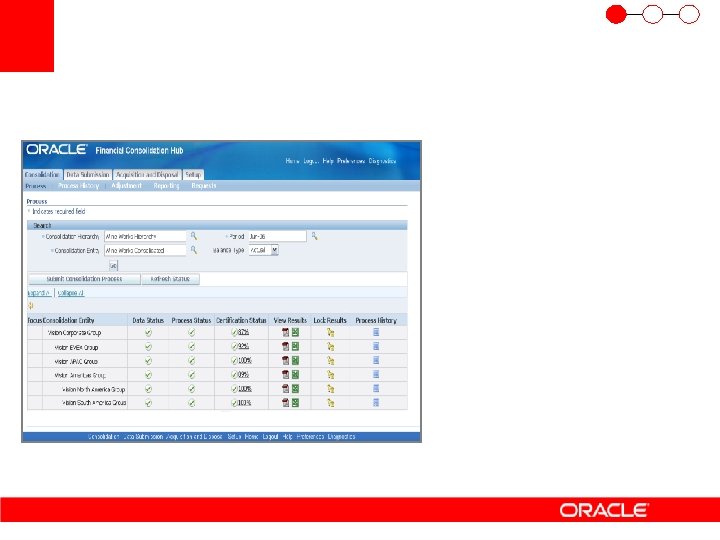Click Preferences link in header

(351, 161)
